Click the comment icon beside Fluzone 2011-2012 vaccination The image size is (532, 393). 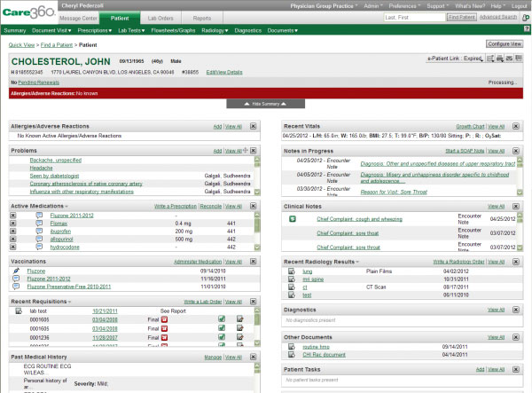pyautogui.click(x=16, y=279)
